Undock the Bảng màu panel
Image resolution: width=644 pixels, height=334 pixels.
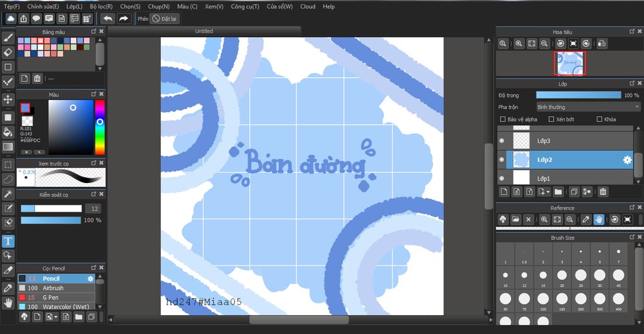tap(94, 31)
